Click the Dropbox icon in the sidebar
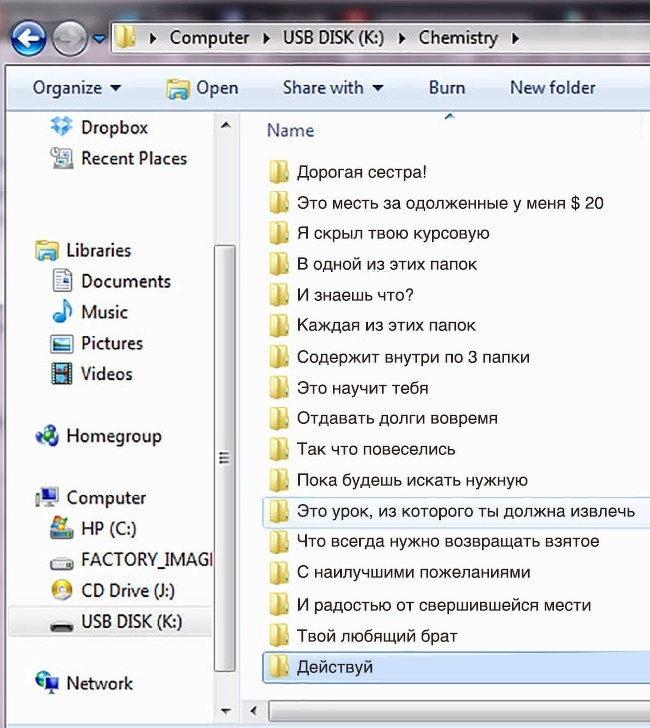This screenshot has height=728, width=650. tap(62, 128)
